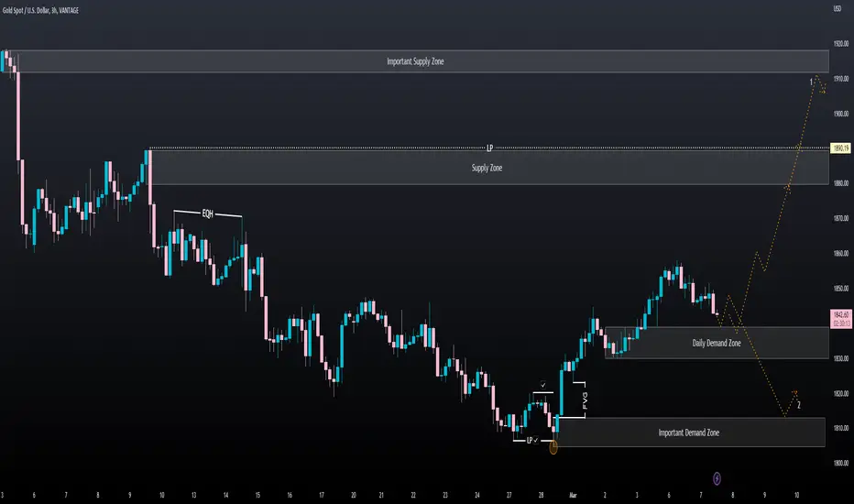Click the 1920.00 price axis label

(841, 44)
